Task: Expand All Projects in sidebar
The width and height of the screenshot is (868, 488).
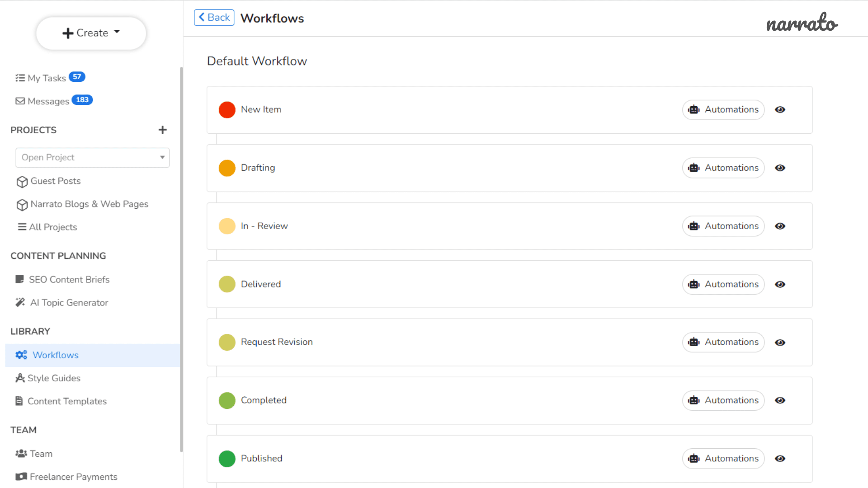Action: [52, 227]
